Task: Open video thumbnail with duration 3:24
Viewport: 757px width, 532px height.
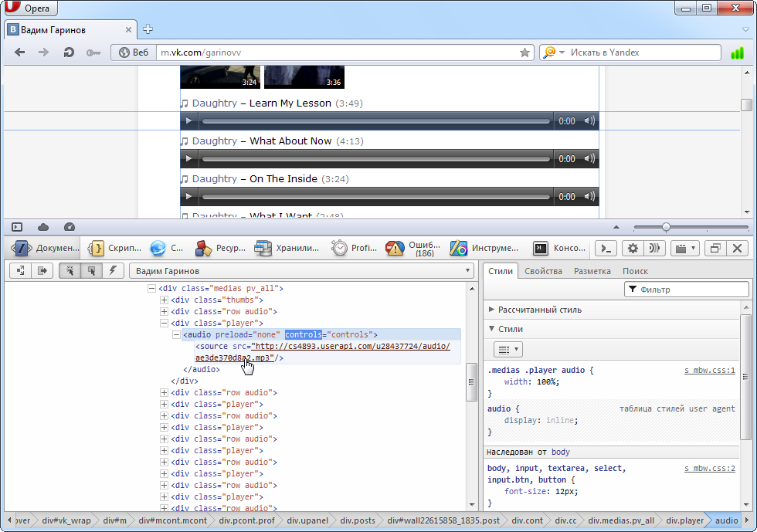Action: pos(220,76)
